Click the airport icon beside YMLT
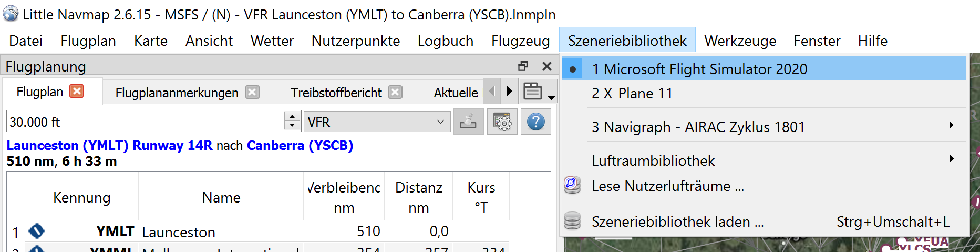Viewport: 980px width, 252px height. [37, 231]
